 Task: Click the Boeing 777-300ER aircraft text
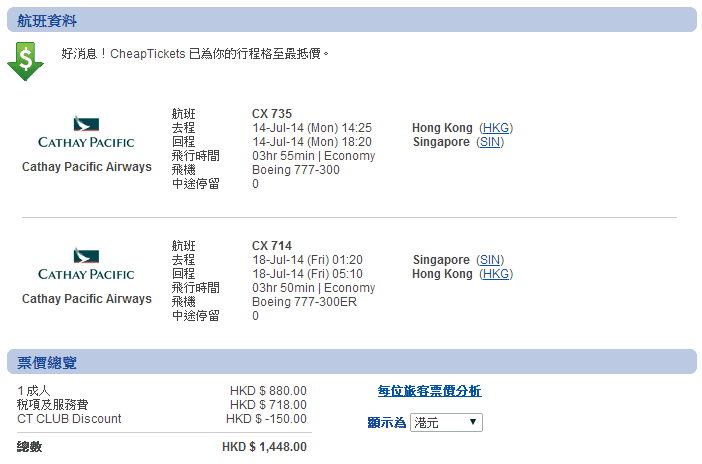[x=299, y=302]
